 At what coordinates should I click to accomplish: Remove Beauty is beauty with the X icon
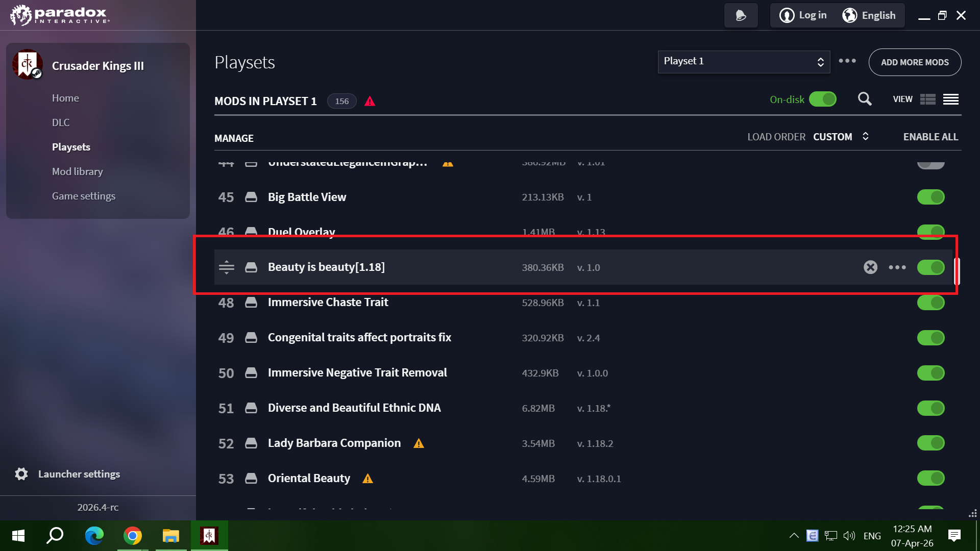870,267
